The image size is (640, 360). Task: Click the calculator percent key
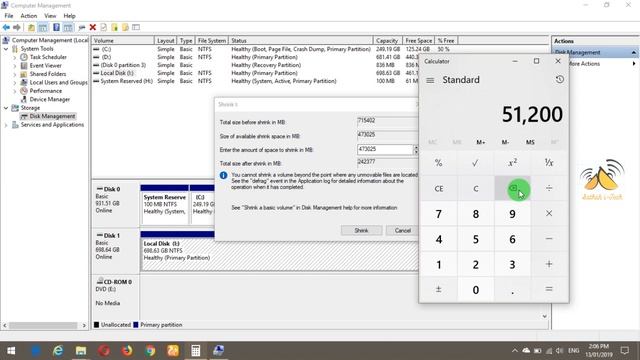(439, 163)
